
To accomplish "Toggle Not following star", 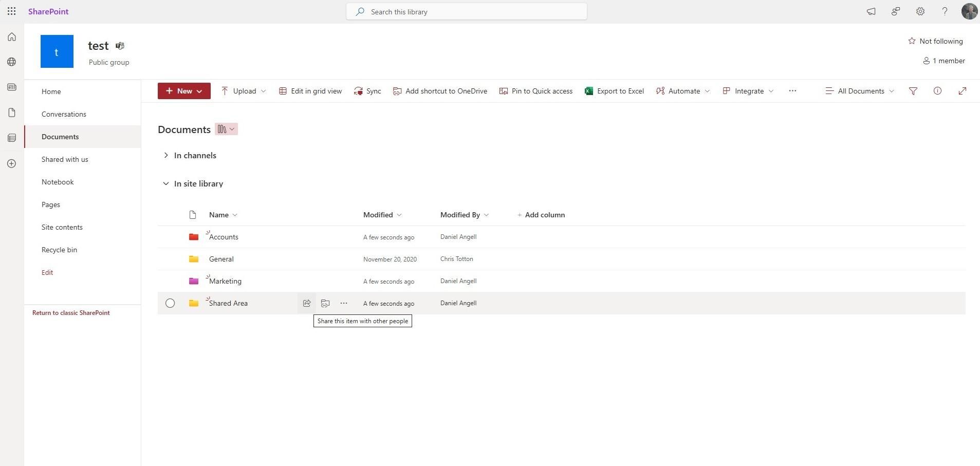I will pos(912,41).
